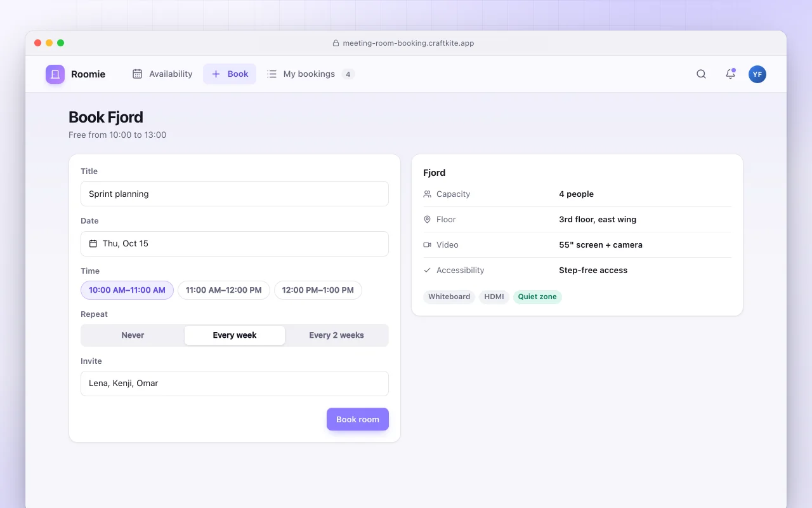
Task: Click the My bookings count badge 4
Action: point(348,74)
